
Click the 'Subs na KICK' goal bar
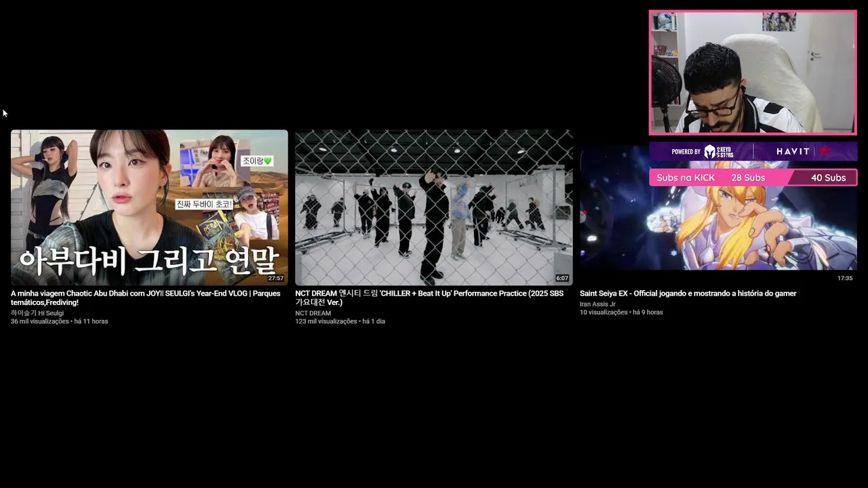point(753,178)
